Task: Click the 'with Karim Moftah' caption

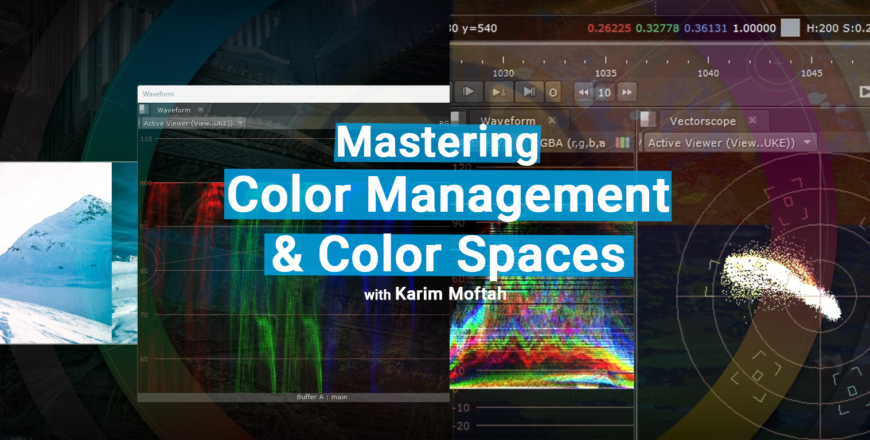Action: tap(435, 294)
